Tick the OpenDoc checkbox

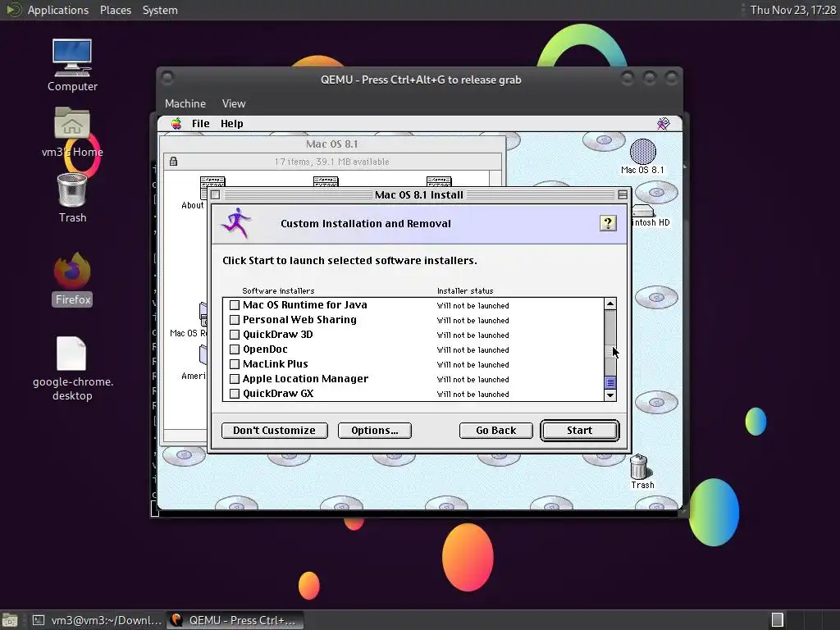tap(234, 349)
